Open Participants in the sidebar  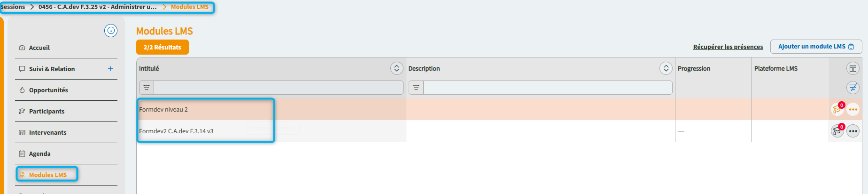click(x=46, y=112)
